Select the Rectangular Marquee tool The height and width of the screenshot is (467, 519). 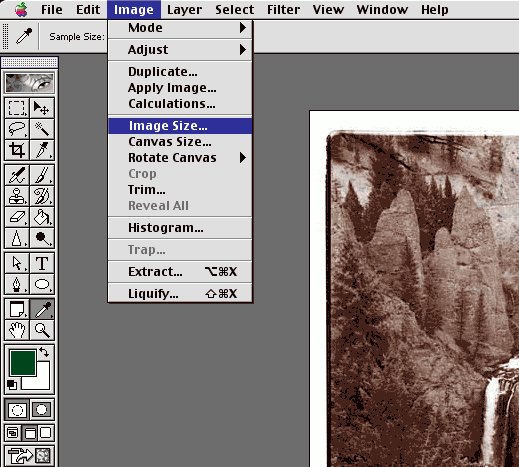(x=17, y=108)
